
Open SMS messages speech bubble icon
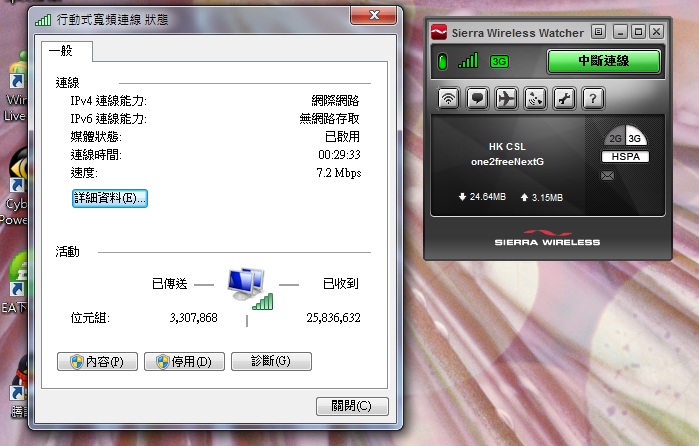[x=477, y=98]
